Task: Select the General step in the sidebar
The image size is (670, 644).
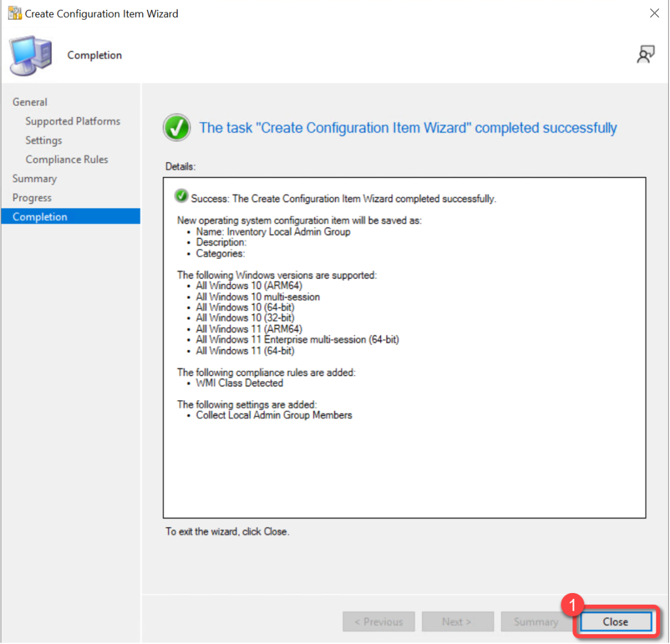Action: point(30,102)
